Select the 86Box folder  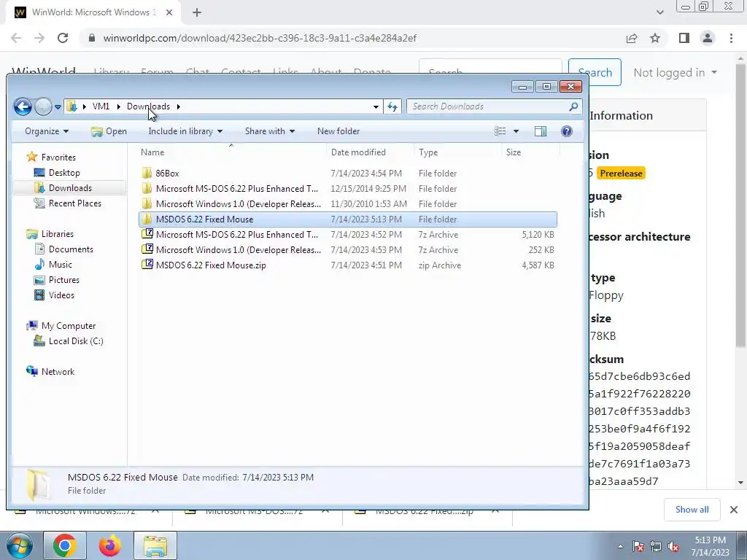click(348, 174)
